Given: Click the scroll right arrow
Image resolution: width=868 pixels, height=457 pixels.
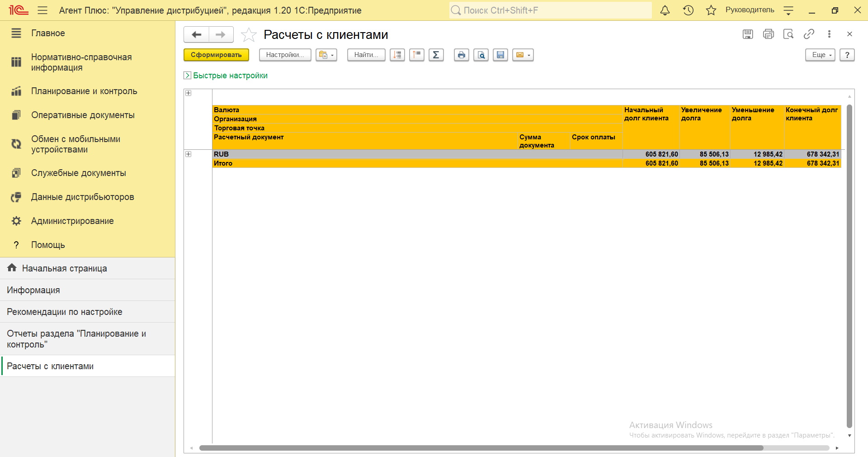Looking at the screenshot, I should 837,448.
